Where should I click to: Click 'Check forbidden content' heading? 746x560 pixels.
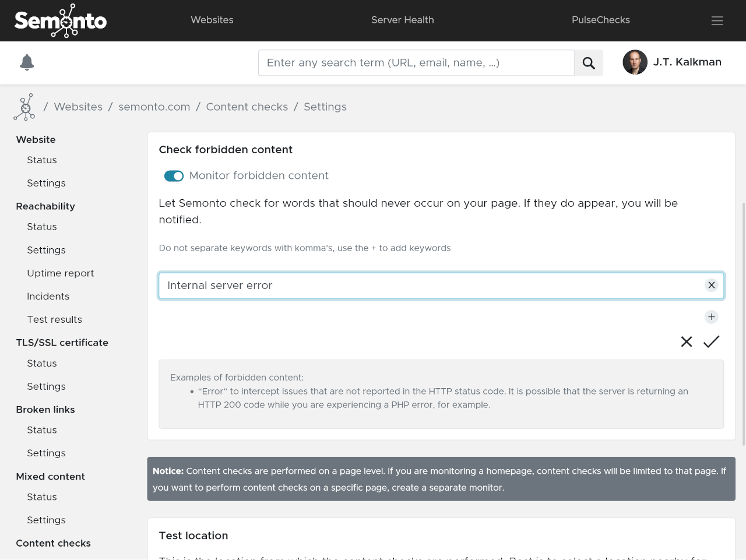pos(226,150)
